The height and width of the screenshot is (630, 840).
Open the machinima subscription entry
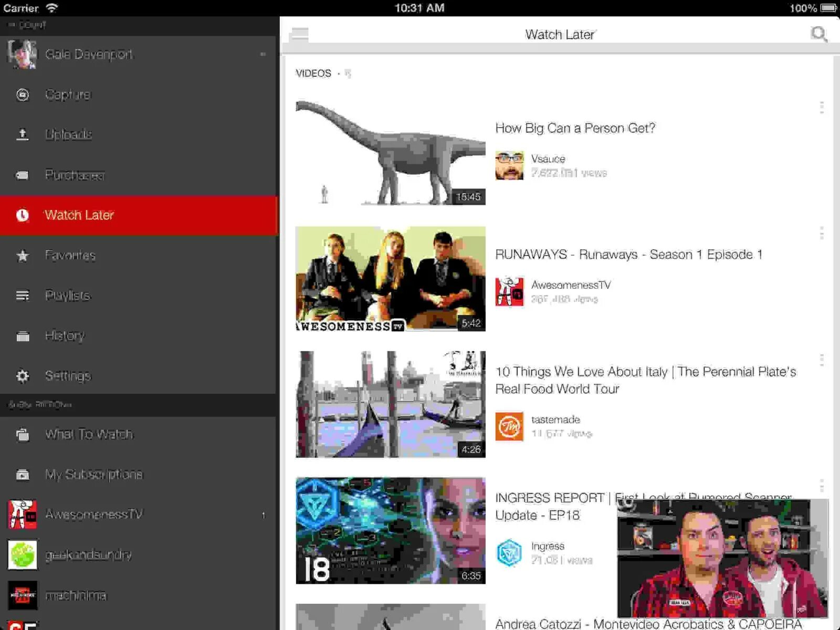click(138, 595)
